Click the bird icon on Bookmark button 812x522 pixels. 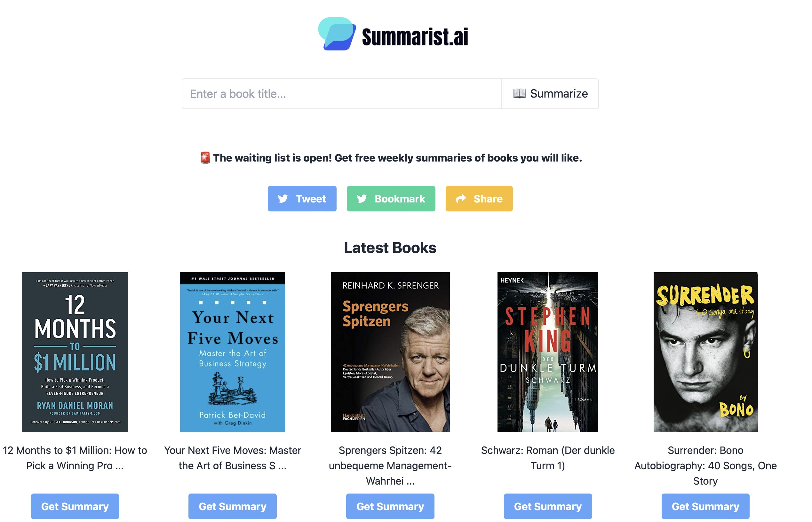point(362,199)
